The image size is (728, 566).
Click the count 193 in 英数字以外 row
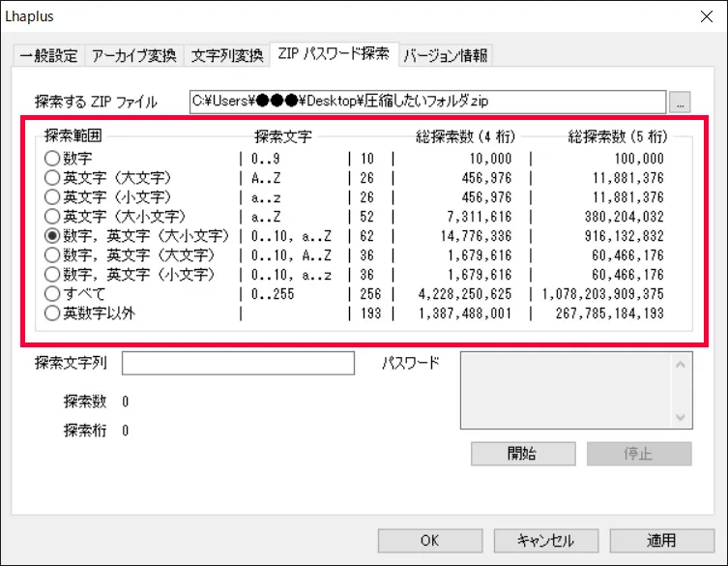point(370,313)
